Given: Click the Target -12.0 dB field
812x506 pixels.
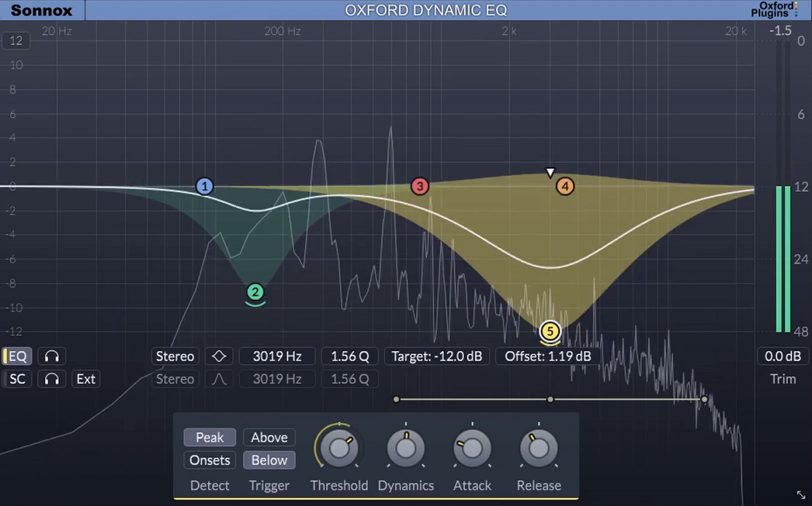Looking at the screenshot, I should point(436,356).
